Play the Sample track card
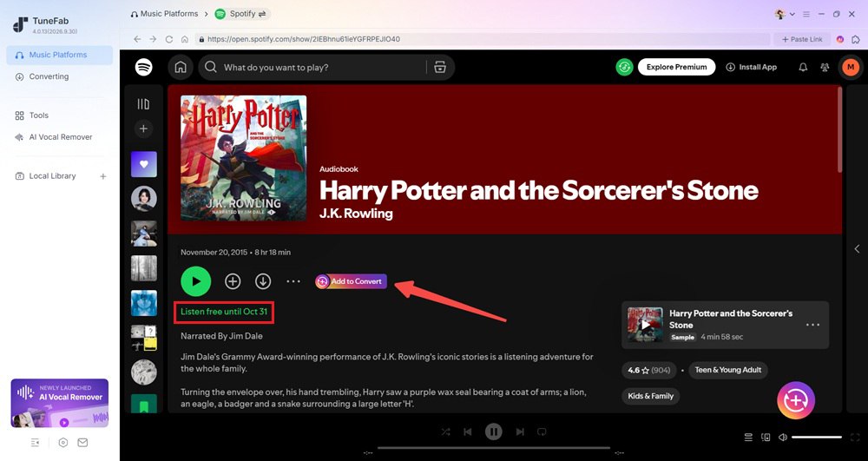 click(x=645, y=325)
